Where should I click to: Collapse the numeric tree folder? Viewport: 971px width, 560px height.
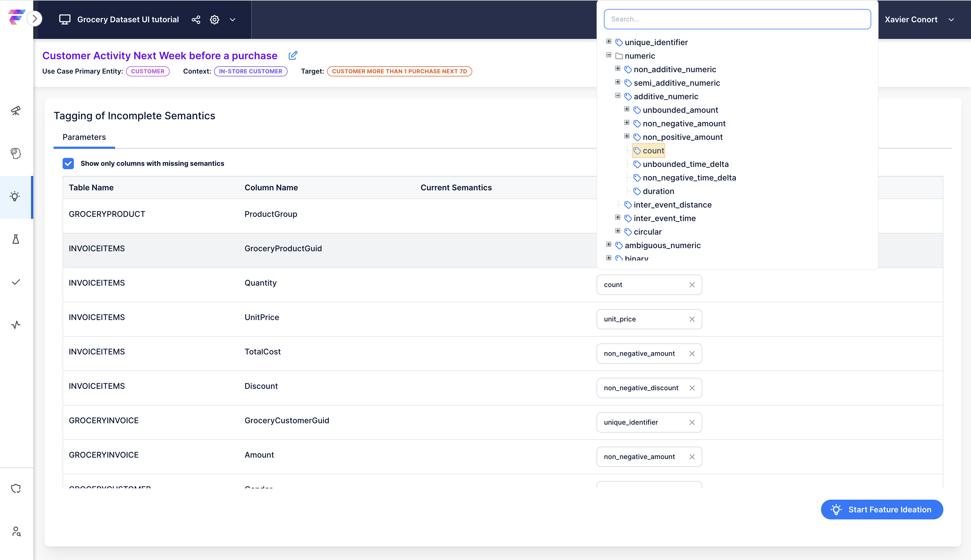(609, 55)
